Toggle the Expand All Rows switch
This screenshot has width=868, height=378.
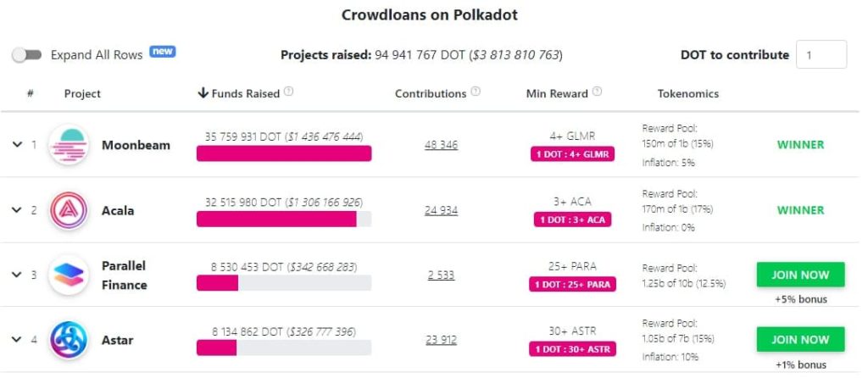click(27, 55)
